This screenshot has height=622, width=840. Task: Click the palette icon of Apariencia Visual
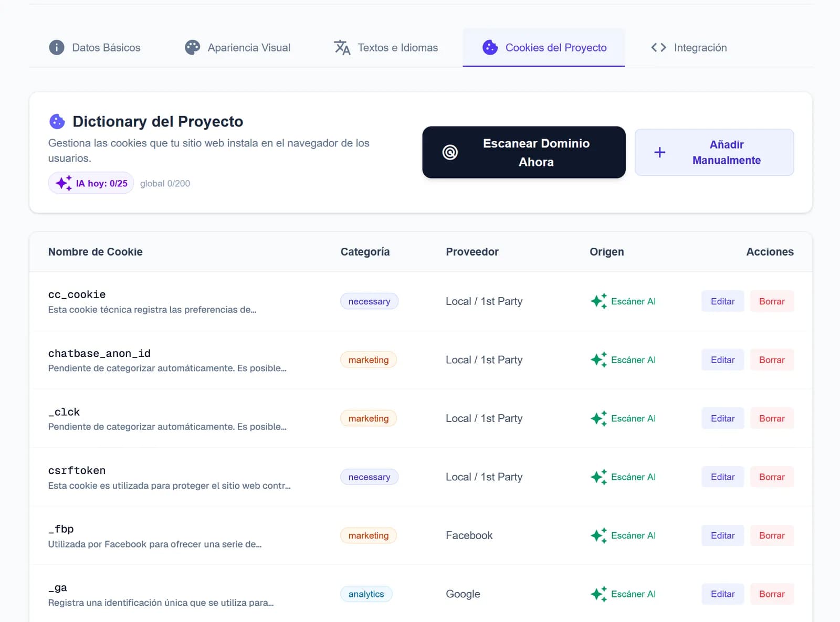click(193, 48)
